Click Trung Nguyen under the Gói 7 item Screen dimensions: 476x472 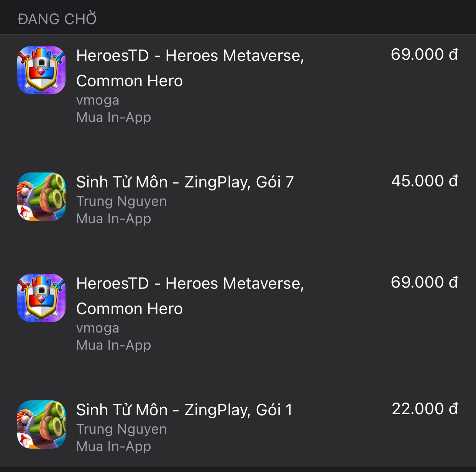tap(121, 201)
